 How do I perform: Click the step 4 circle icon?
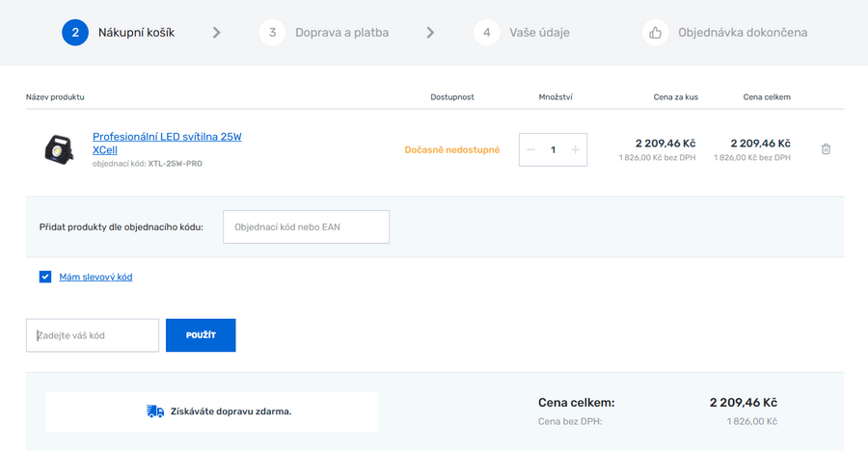pyautogui.click(x=487, y=33)
